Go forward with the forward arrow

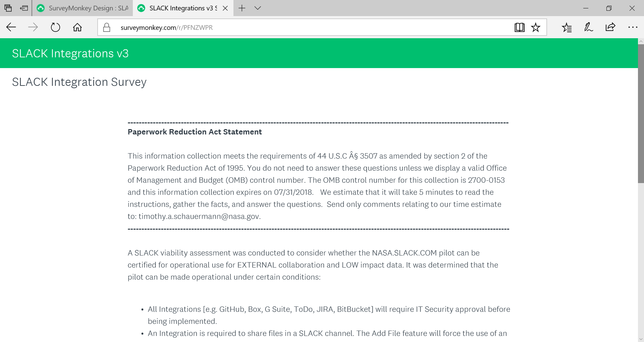click(33, 27)
